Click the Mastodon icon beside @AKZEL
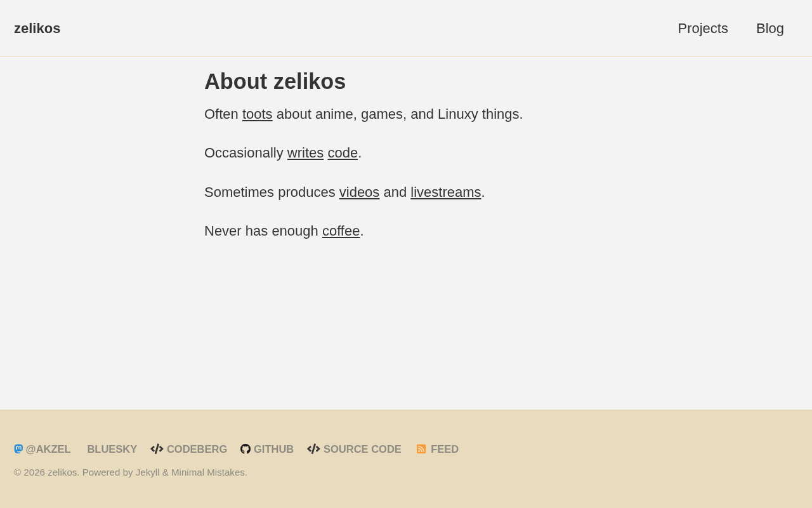This screenshot has height=508, width=812. 18,449
